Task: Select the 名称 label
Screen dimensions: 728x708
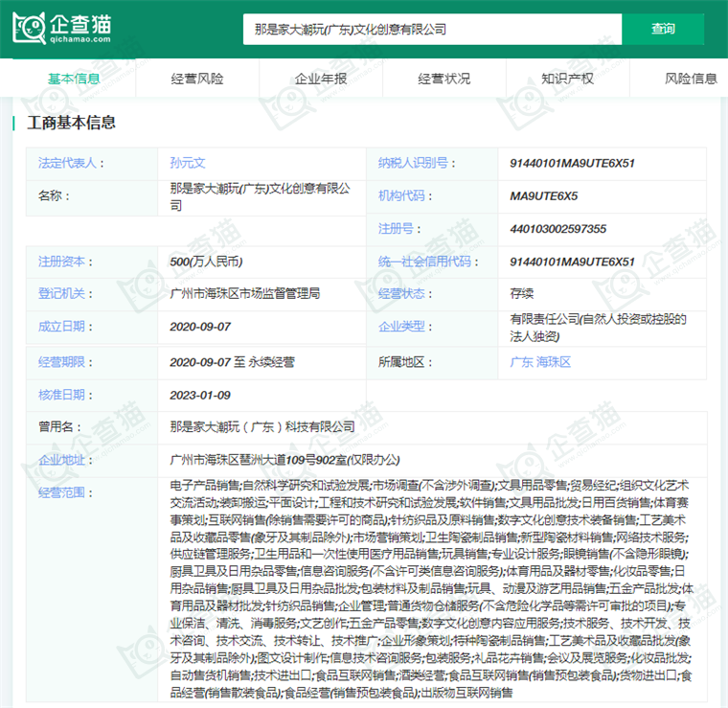Action: click(x=50, y=195)
